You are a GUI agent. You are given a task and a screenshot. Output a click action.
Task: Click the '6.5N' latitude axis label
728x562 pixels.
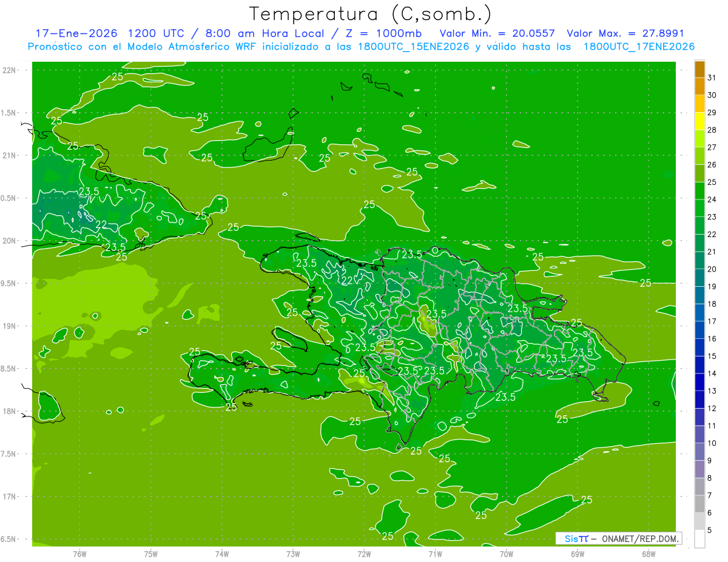[9, 539]
